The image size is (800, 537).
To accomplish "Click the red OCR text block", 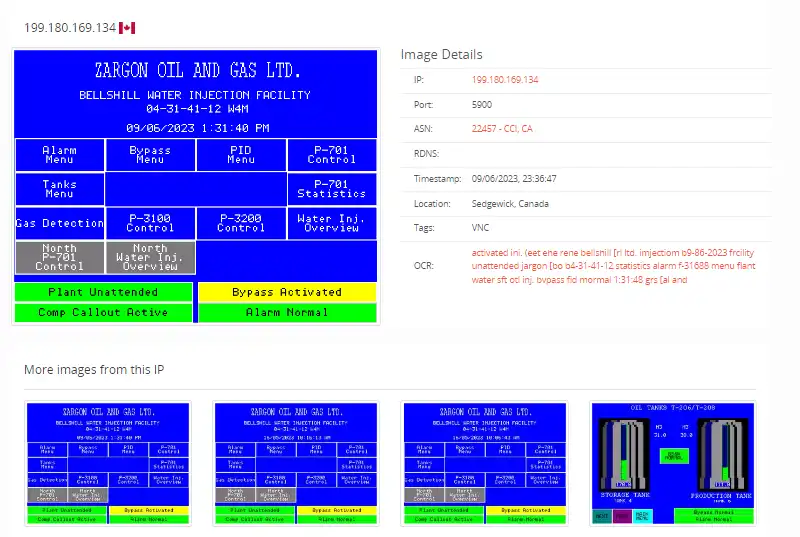I will click(x=613, y=266).
